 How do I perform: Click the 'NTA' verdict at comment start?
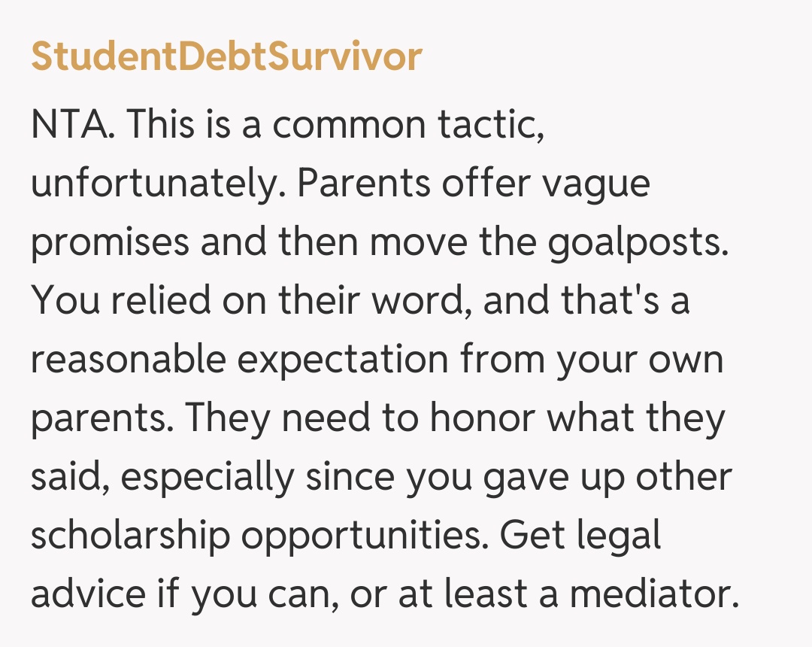72,125
